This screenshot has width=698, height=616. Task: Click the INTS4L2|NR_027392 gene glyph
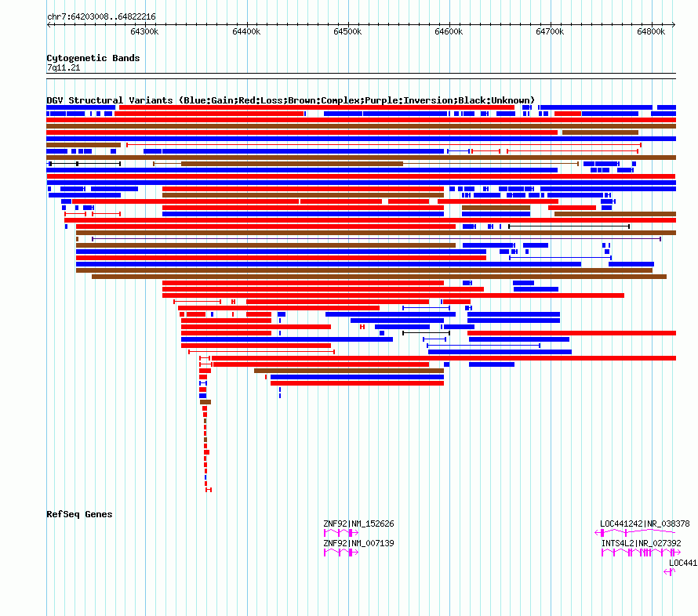tap(641, 553)
